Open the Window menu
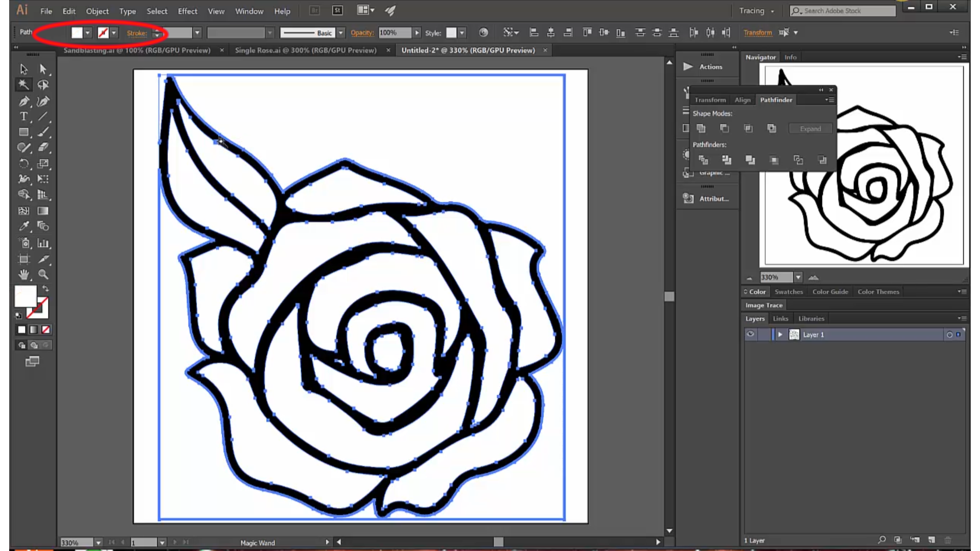The image size is (980, 551). point(249,11)
